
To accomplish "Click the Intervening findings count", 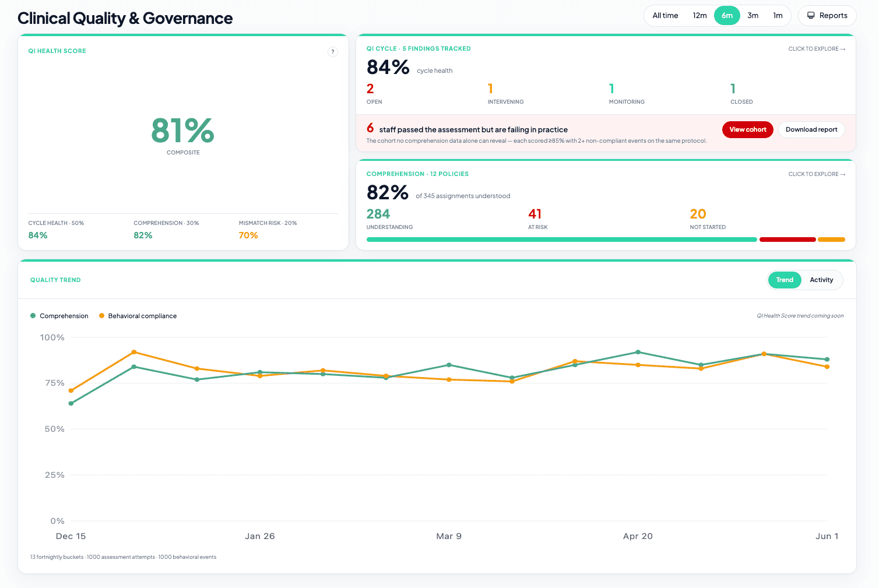I will pyautogui.click(x=490, y=89).
